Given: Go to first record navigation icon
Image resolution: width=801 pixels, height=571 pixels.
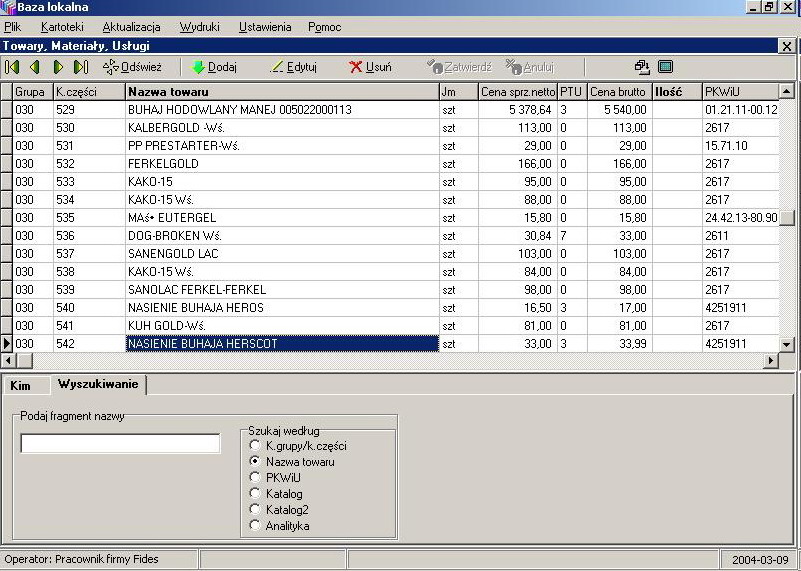Looking at the screenshot, I should pyautogui.click(x=12, y=67).
